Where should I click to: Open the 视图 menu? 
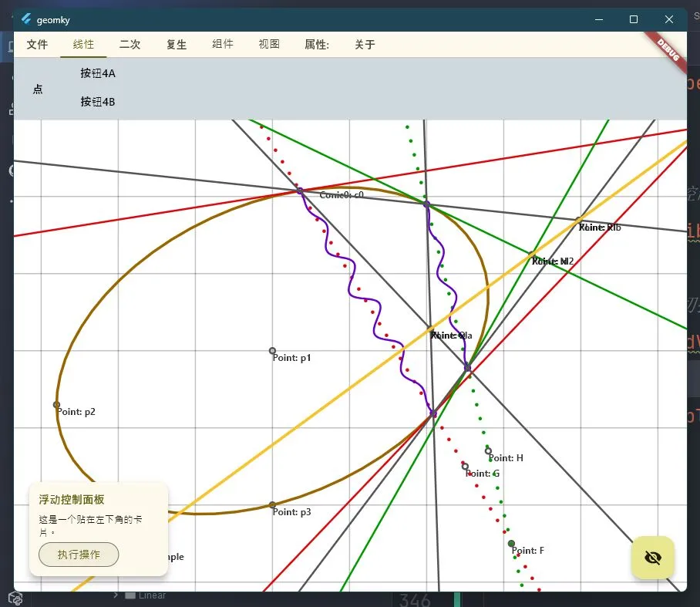tap(269, 45)
